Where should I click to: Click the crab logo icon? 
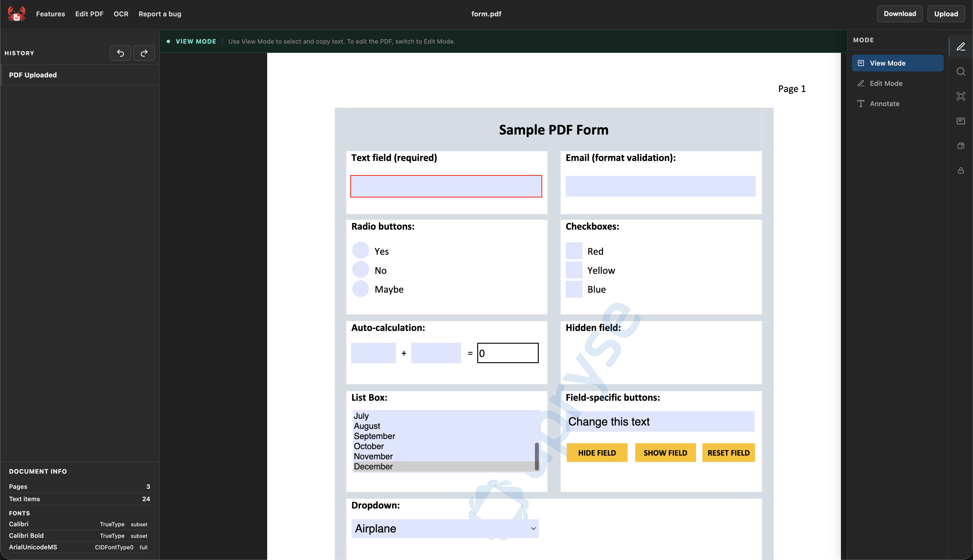coord(16,14)
